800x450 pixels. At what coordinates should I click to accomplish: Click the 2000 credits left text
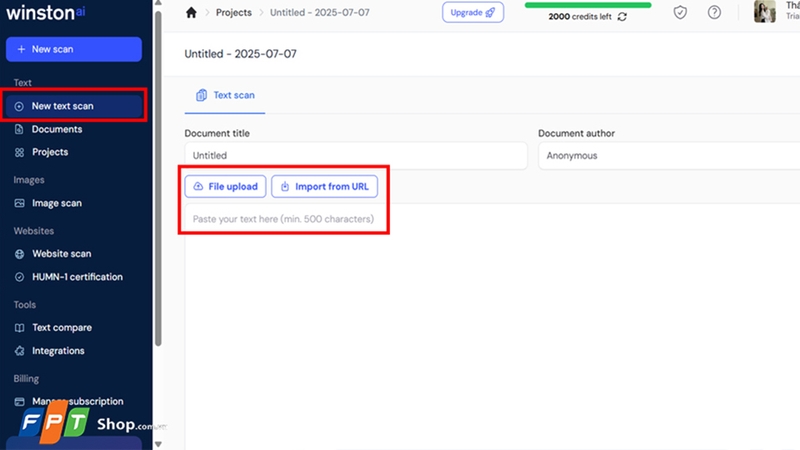580,17
